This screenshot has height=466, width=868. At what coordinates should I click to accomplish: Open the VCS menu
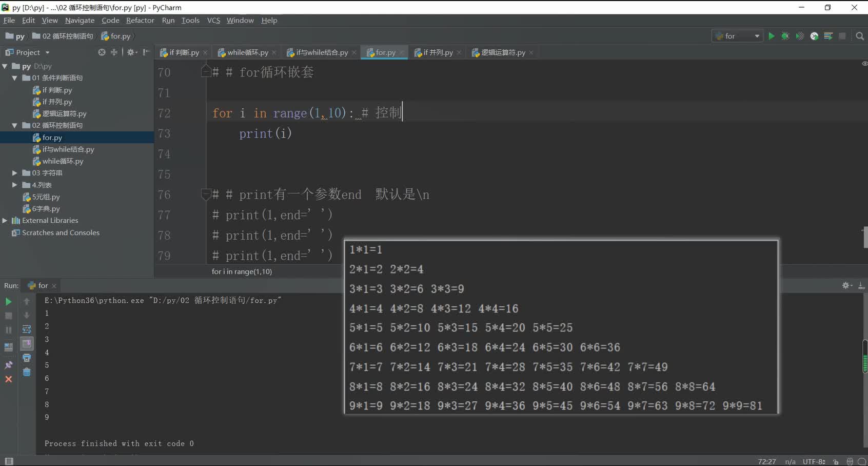(x=213, y=20)
